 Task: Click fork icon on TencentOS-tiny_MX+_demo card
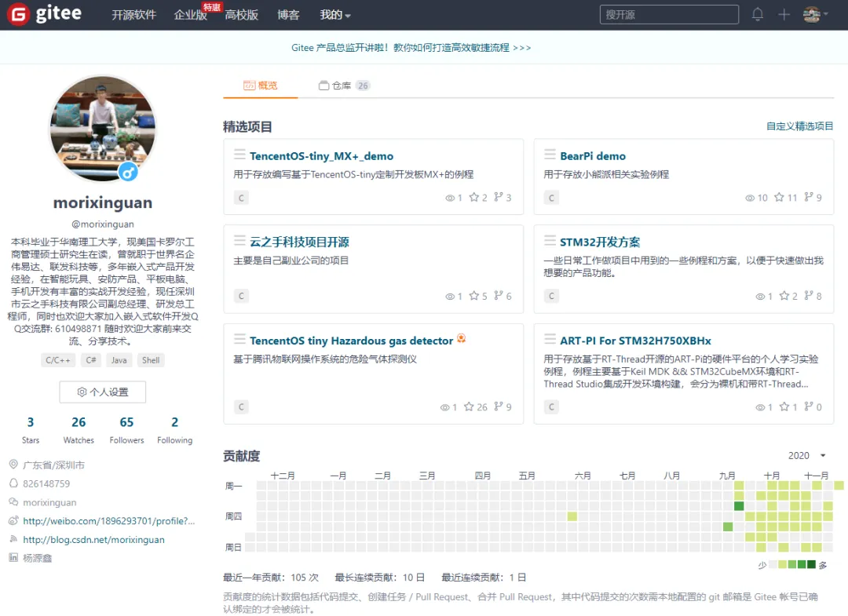[x=498, y=197]
